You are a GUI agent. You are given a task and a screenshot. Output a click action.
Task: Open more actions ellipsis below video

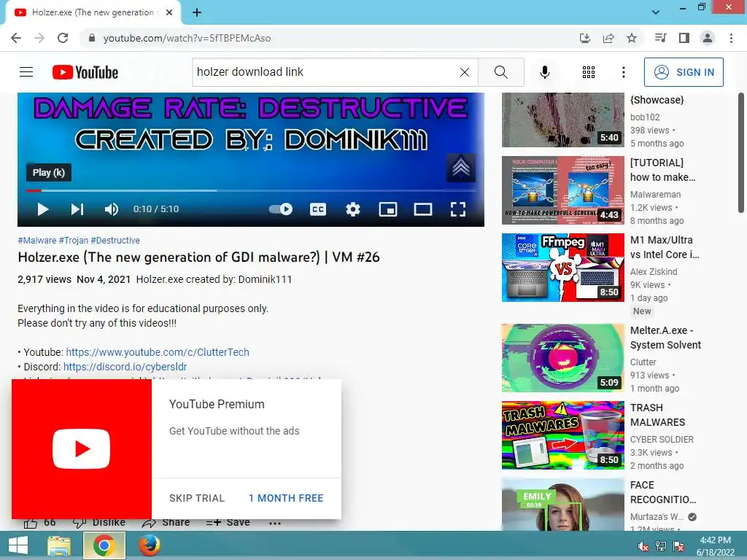coord(275,523)
